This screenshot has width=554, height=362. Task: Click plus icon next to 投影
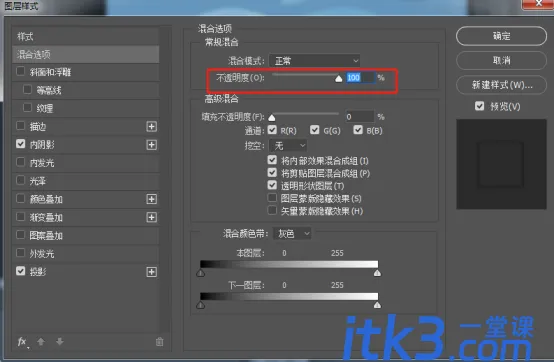[152, 272]
